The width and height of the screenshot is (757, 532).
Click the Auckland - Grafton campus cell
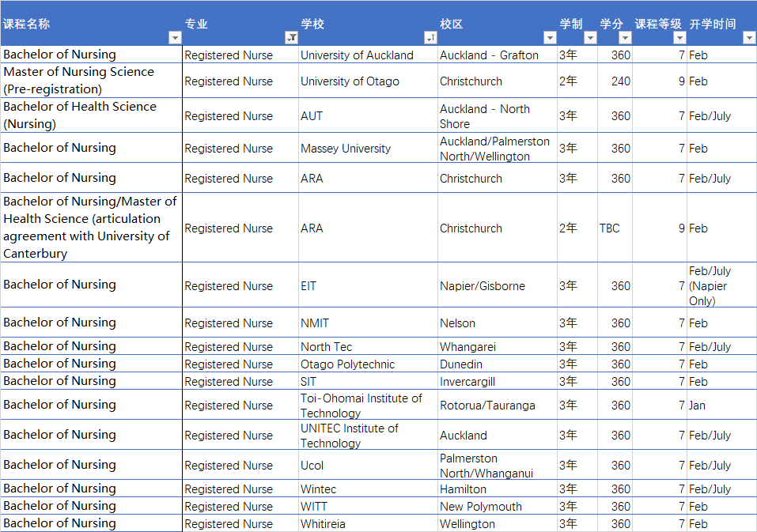(x=498, y=55)
